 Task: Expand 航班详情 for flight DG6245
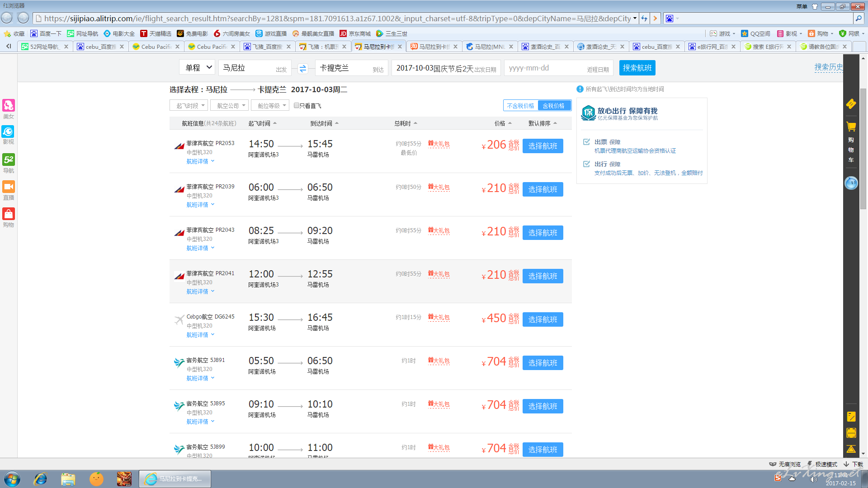click(200, 335)
